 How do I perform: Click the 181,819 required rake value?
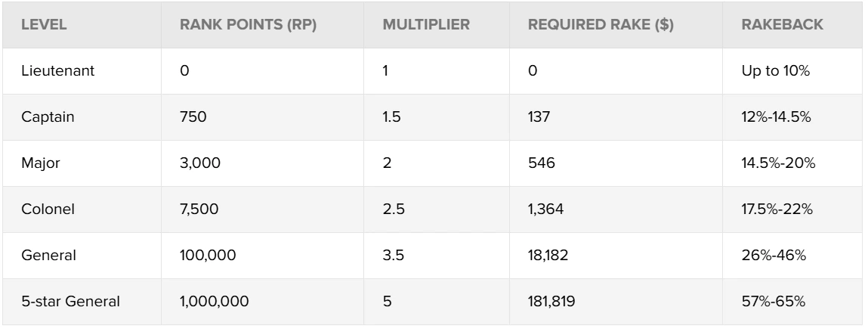(x=552, y=302)
